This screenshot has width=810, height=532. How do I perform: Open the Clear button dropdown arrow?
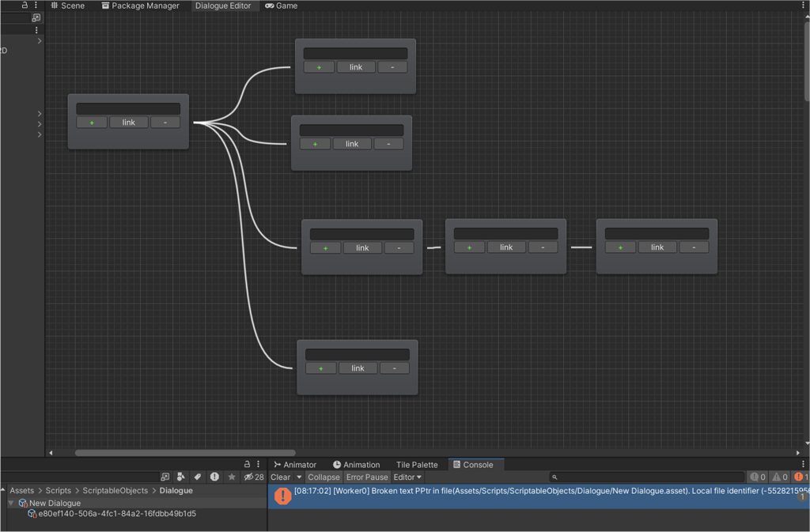[299, 477]
